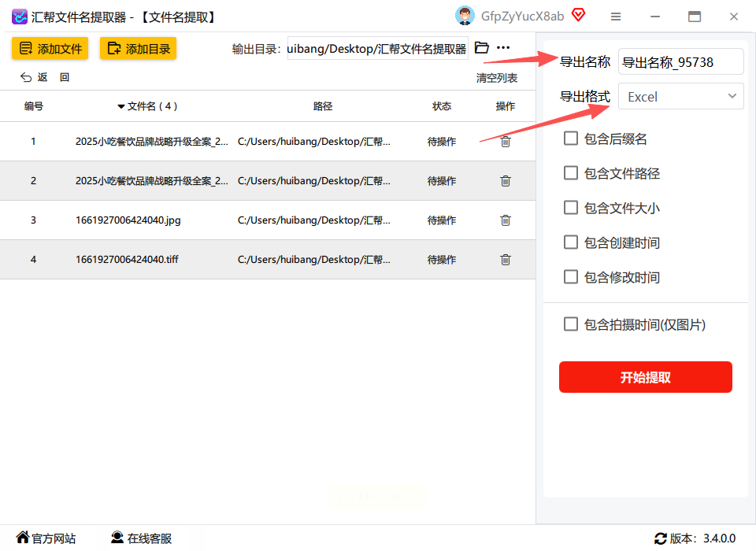Delete the 1661927006424040.jpg row via trash icon
The image size is (756, 551).
[506, 220]
